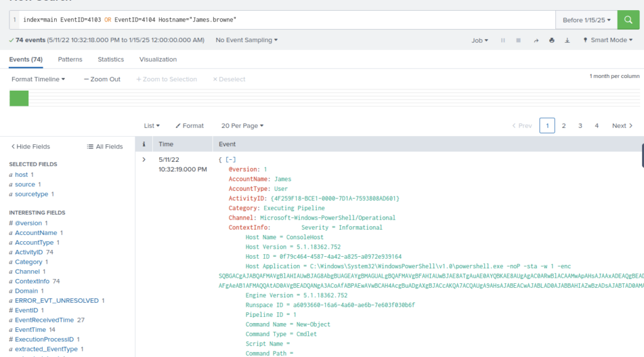Click Prev page link
The height and width of the screenshot is (357, 644).
point(522,125)
